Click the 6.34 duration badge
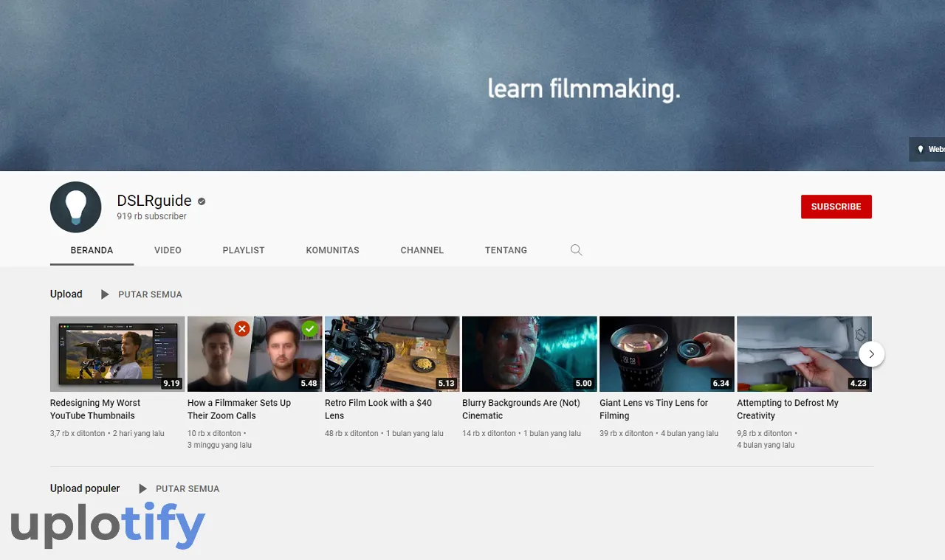This screenshot has height=560, width=945. coord(721,384)
